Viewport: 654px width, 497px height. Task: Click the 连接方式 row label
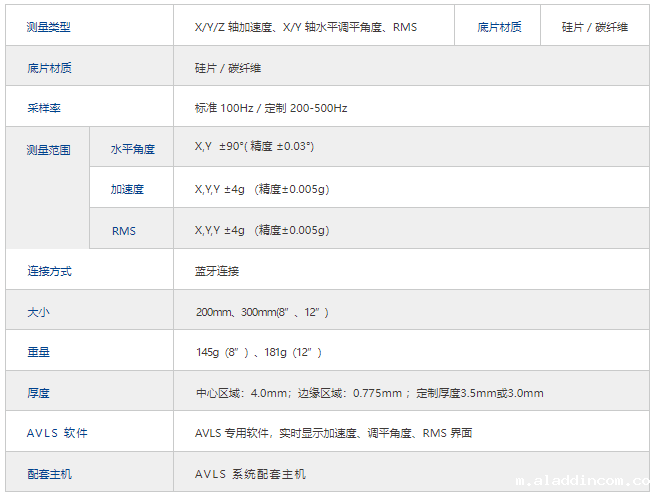48,271
